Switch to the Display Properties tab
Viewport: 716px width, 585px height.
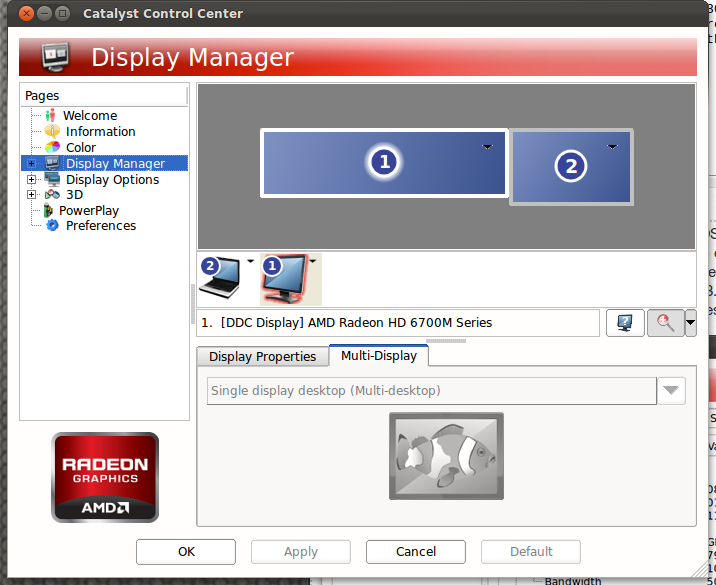click(262, 357)
